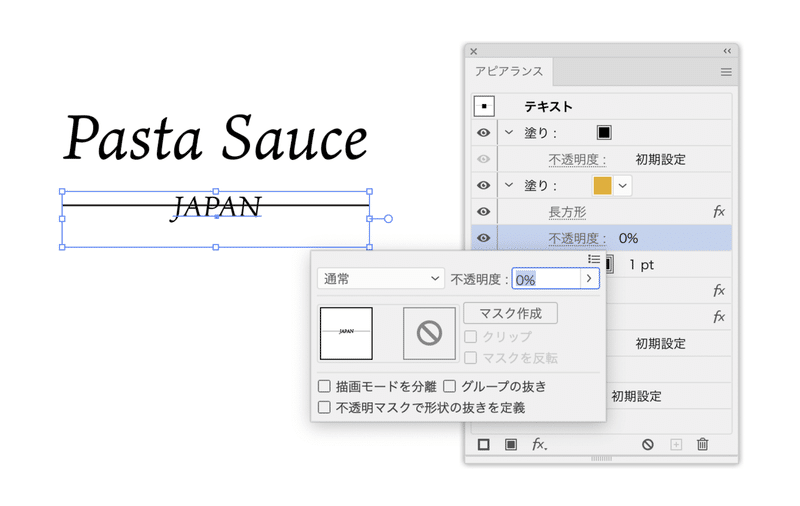Open the 不透明度 link under black fill
Screen dimensions: 800x506
point(577,160)
